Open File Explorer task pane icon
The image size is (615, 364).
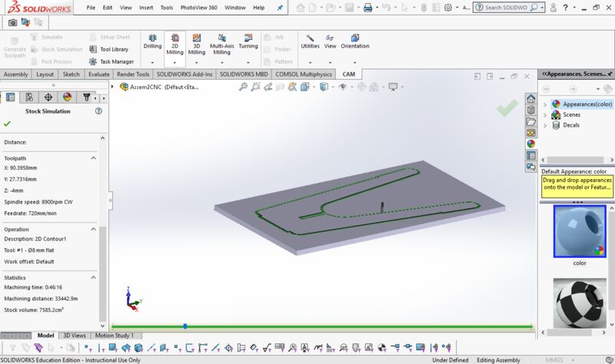click(x=530, y=121)
